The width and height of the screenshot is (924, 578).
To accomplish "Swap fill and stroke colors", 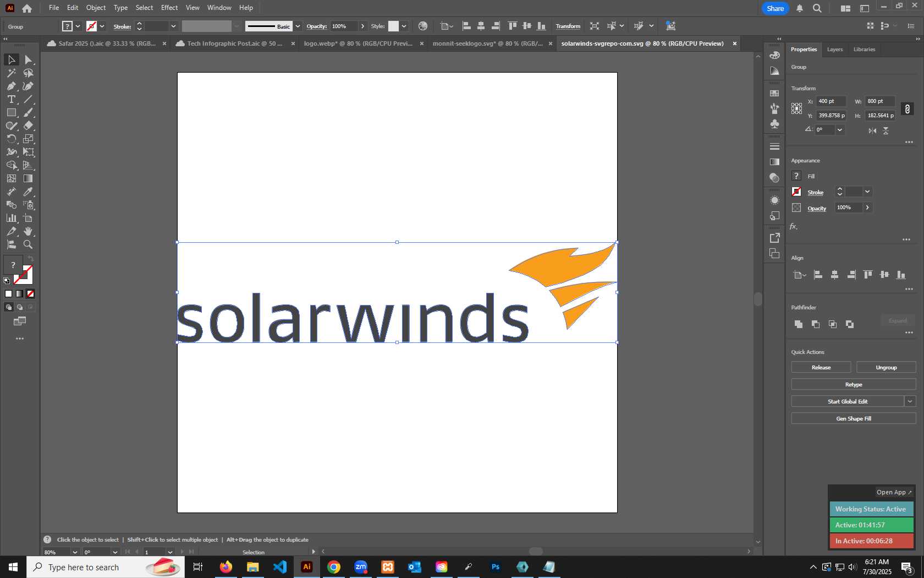I will [x=31, y=259].
